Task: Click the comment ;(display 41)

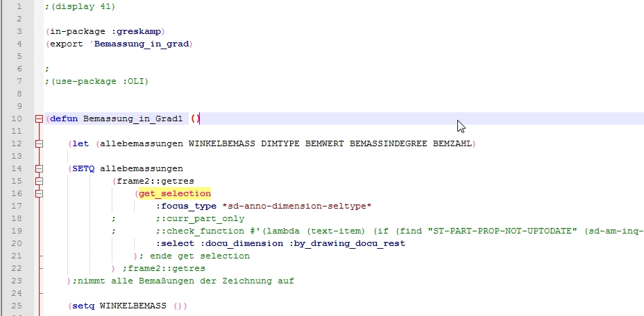Action: coord(80,6)
